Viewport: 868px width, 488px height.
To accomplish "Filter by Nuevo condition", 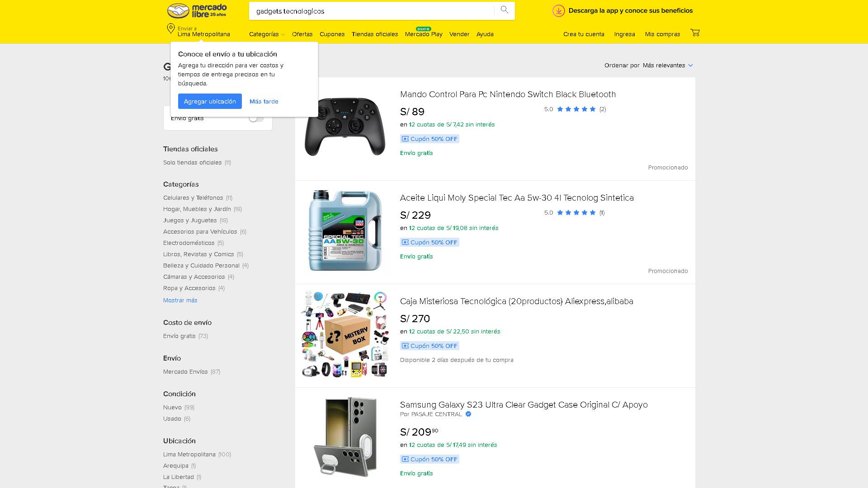I will point(172,407).
